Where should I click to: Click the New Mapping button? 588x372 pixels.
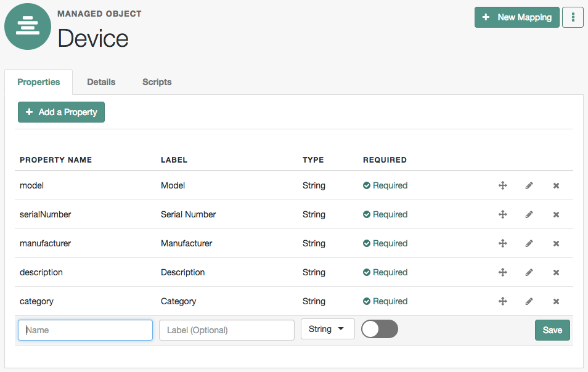(517, 17)
